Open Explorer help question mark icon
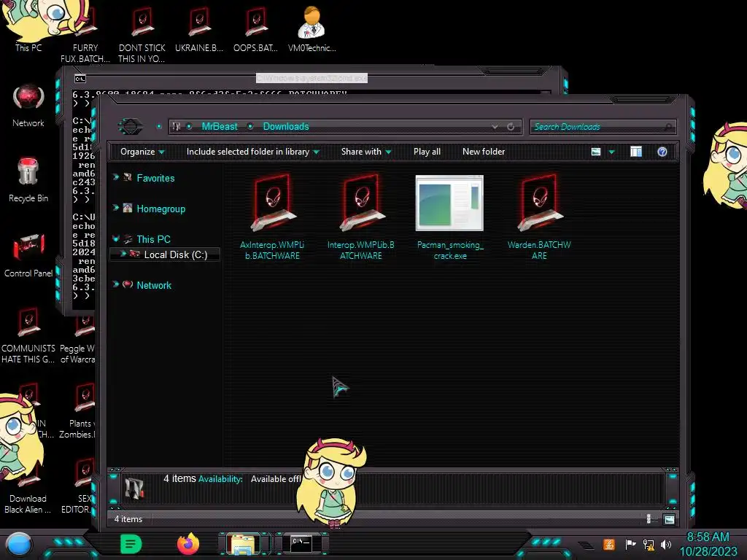The width and height of the screenshot is (747, 560). point(662,152)
